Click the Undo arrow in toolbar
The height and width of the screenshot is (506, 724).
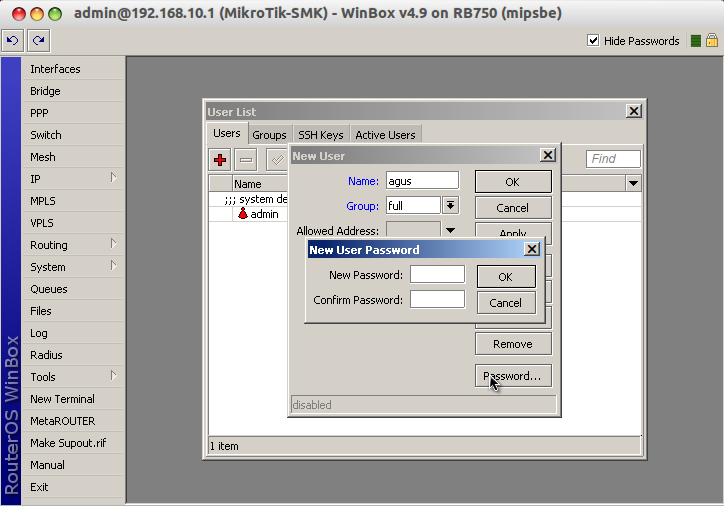click(12, 41)
